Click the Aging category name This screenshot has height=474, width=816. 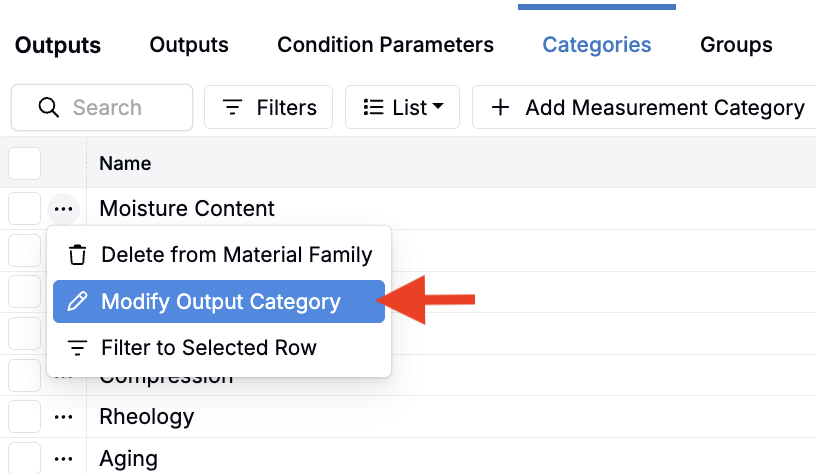coord(128,458)
